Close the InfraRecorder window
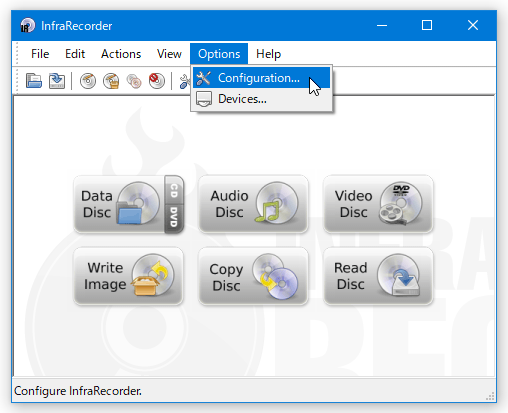The image size is (508, 413). (x=473, y=25)
